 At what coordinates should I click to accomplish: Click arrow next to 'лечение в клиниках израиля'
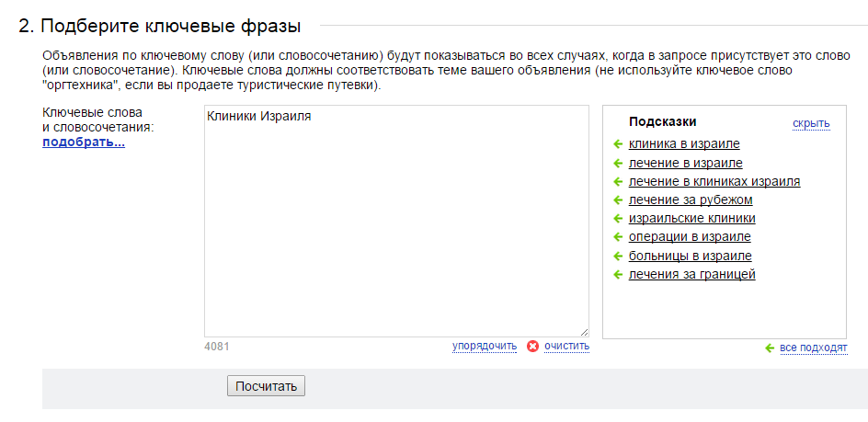[618, 182]
